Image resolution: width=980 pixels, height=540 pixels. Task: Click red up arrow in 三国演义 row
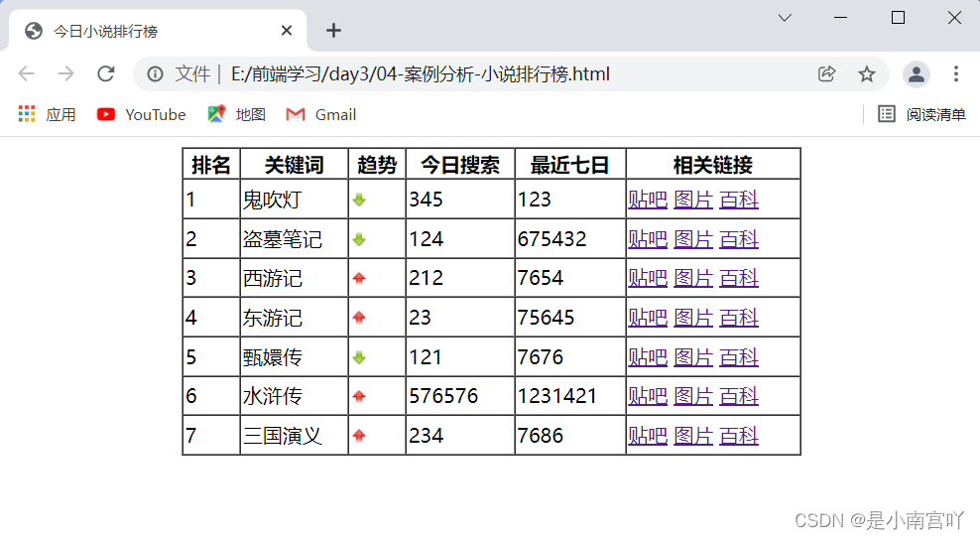point(359,436)
